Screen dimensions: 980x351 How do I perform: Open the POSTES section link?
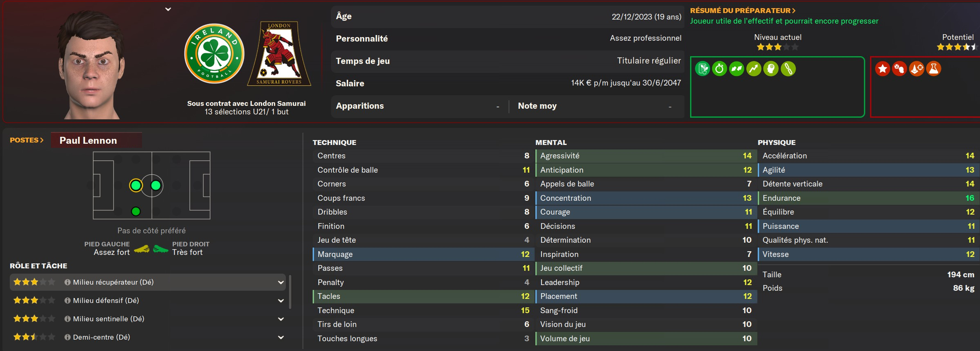26,140
